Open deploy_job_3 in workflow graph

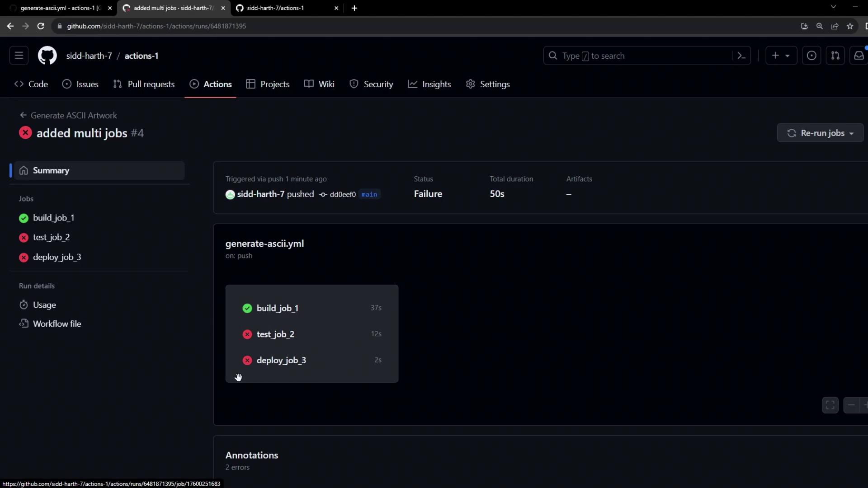281,360
